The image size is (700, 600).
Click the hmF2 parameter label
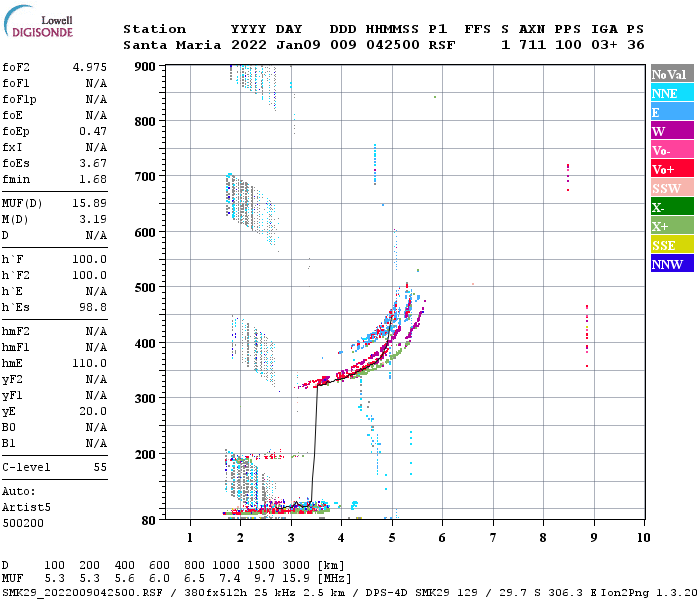point(16,332)
